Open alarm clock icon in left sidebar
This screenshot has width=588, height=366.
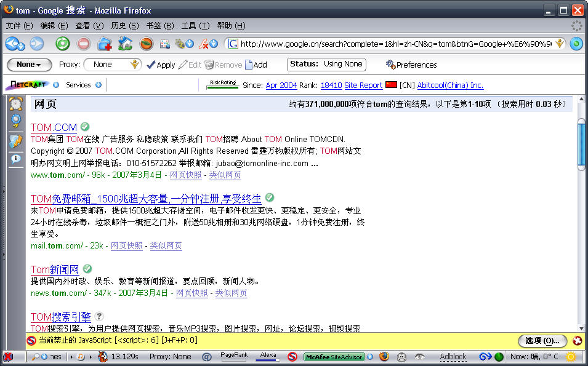16,104
